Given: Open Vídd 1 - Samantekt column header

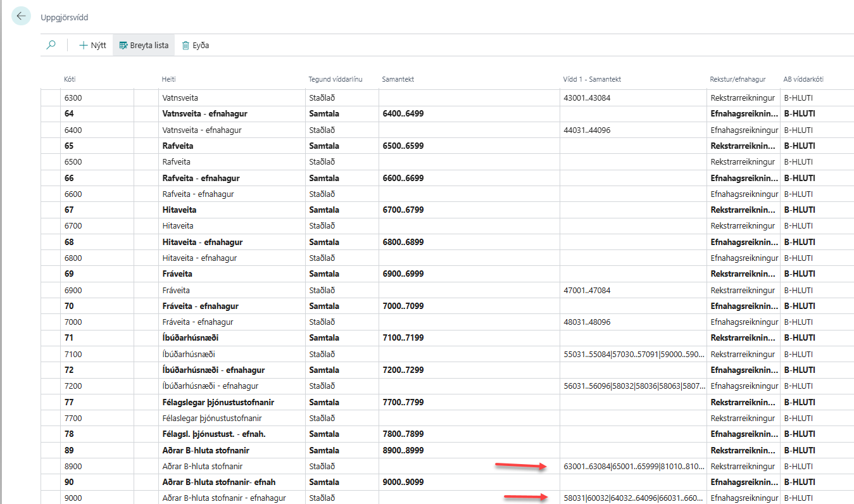Looking at the screenshot, I should click(592, 79).
